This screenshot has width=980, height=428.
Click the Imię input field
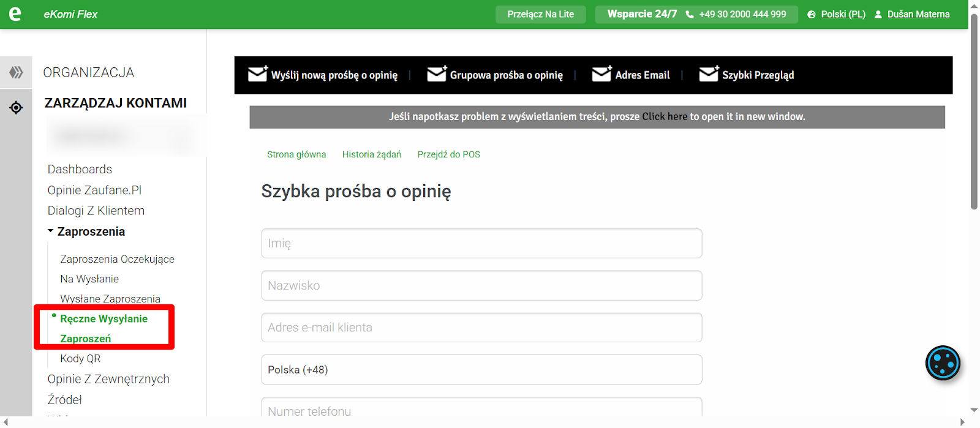[481, 244]
